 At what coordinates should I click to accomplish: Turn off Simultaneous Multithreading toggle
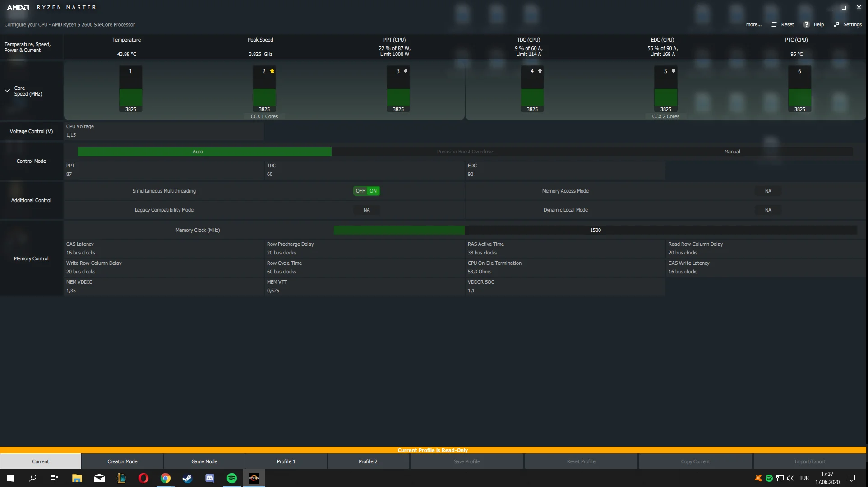[x=360, y=192]
